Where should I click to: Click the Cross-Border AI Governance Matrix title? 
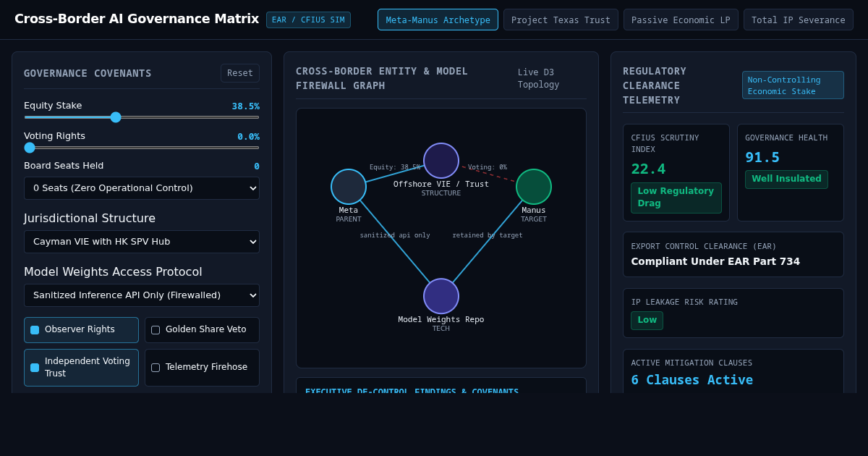pyautogui.click(x=137, y=19)
